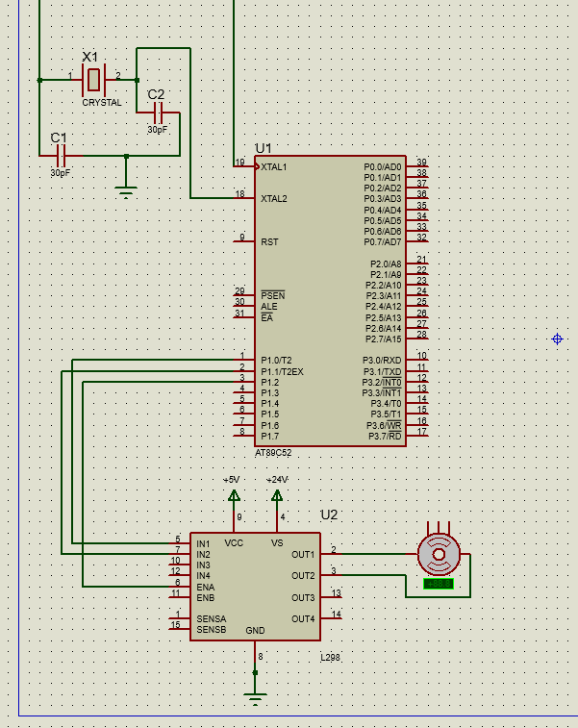The width and height of the screenshot is (578, 728).
Task: Click the XTAL1 pin label on U1
Action: 274,167
